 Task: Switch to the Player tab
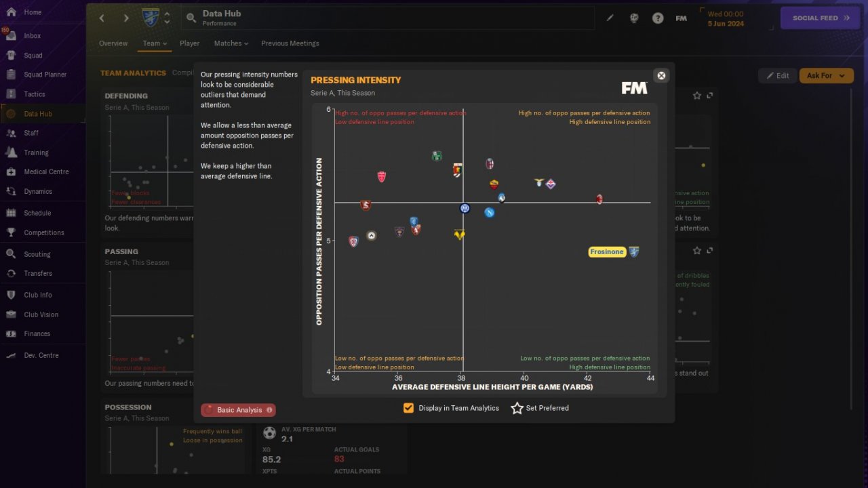click(x=190, y=43)
